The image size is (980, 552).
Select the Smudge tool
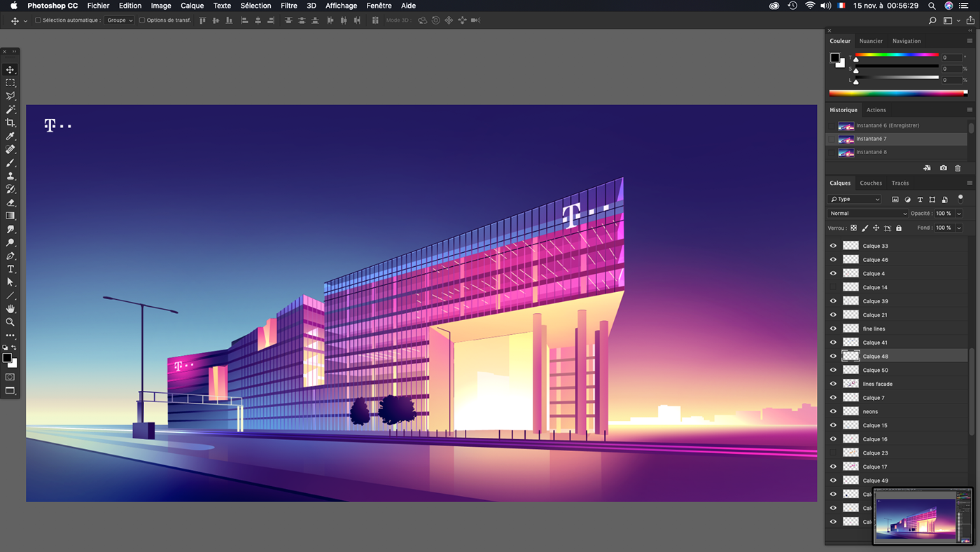10,230
